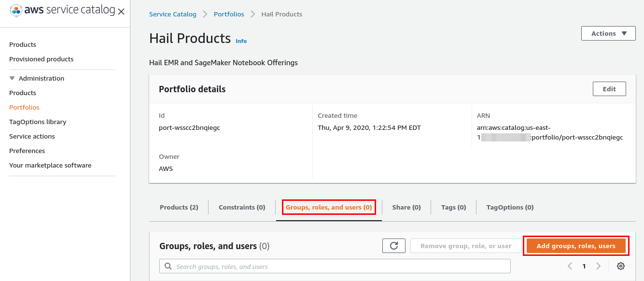Switch to the Products (2) tab
This screenshot has height=281, width=644.
[x=179, y=207]
